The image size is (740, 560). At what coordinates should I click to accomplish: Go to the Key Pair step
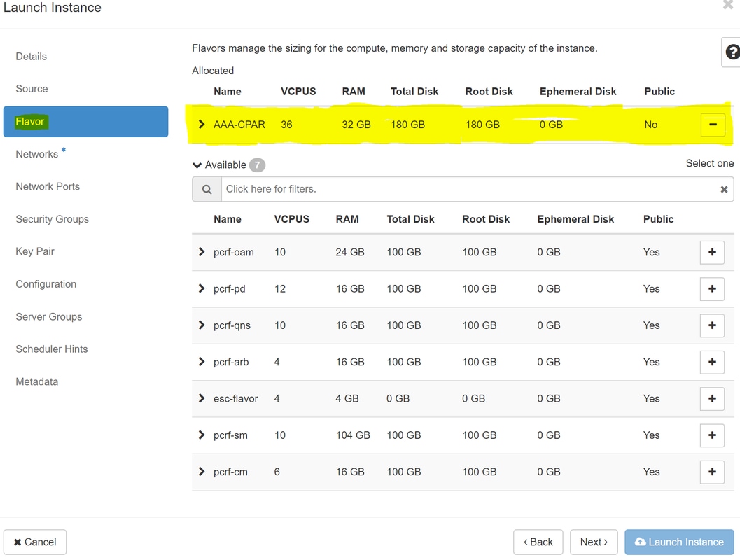click(35, 251)
